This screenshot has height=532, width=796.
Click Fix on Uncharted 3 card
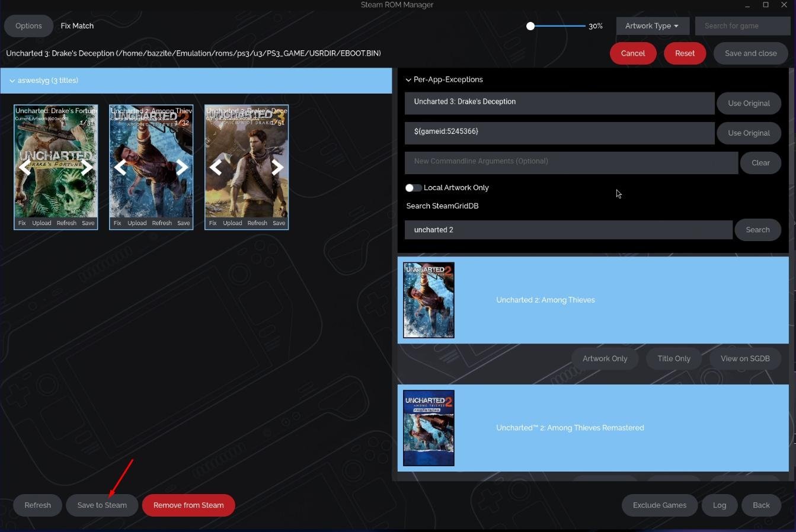[x=213, y=223]
